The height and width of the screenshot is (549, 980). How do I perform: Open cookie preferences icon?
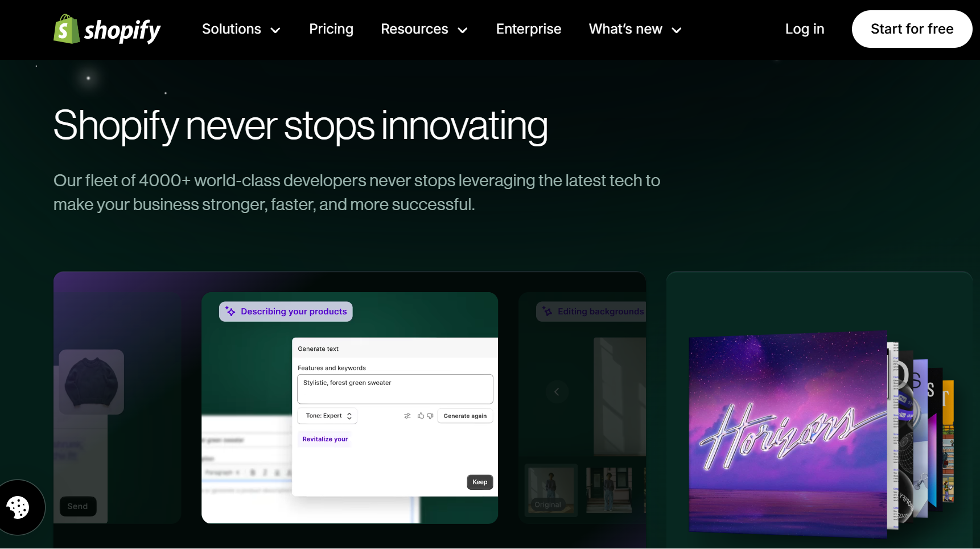[x=18, y=507]
